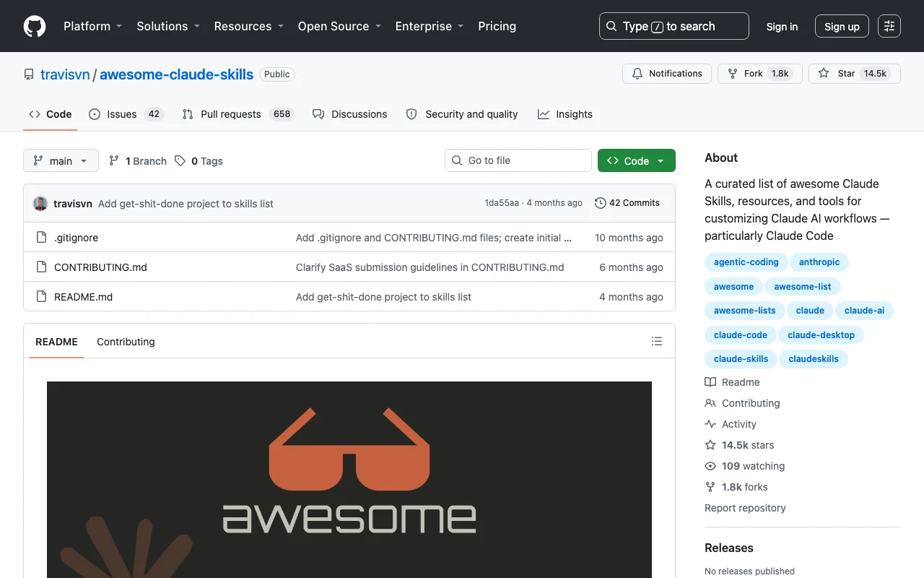
Task: Open the CONTRIBUTING.md file name
Action: [100, 267]
